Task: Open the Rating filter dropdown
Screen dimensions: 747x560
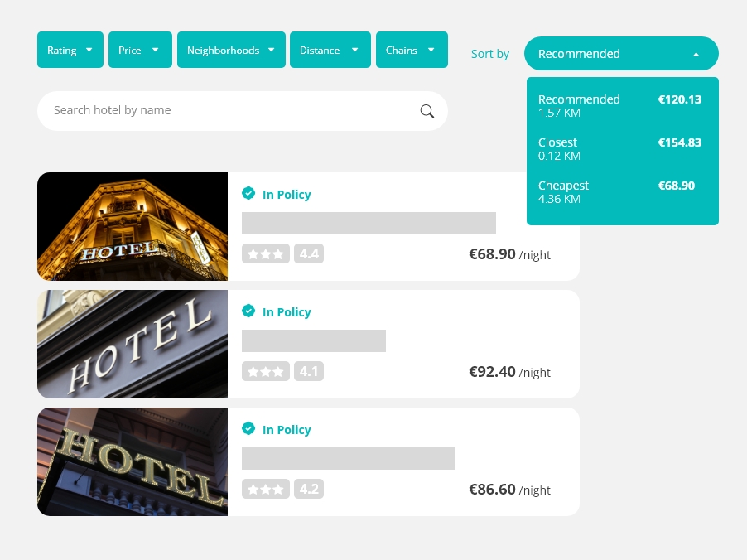Action: pyautogui.click(x=70, y=49)
